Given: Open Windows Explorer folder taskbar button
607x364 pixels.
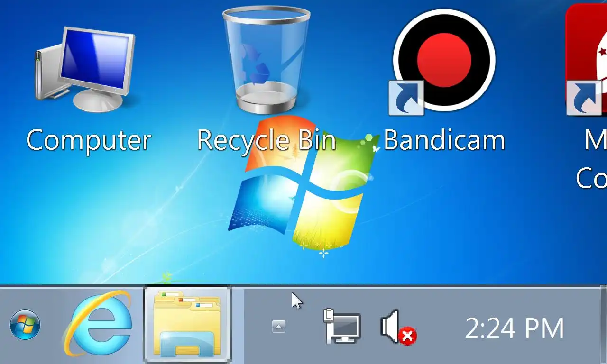Looking at the screenshot, I should 187,324.
